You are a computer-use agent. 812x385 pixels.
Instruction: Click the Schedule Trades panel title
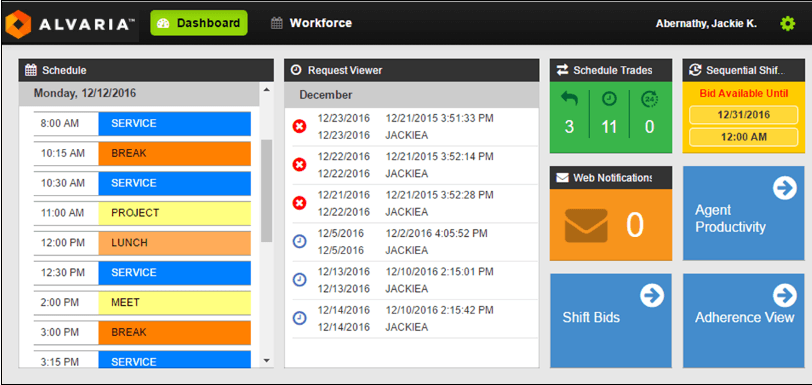click(613, 70)
